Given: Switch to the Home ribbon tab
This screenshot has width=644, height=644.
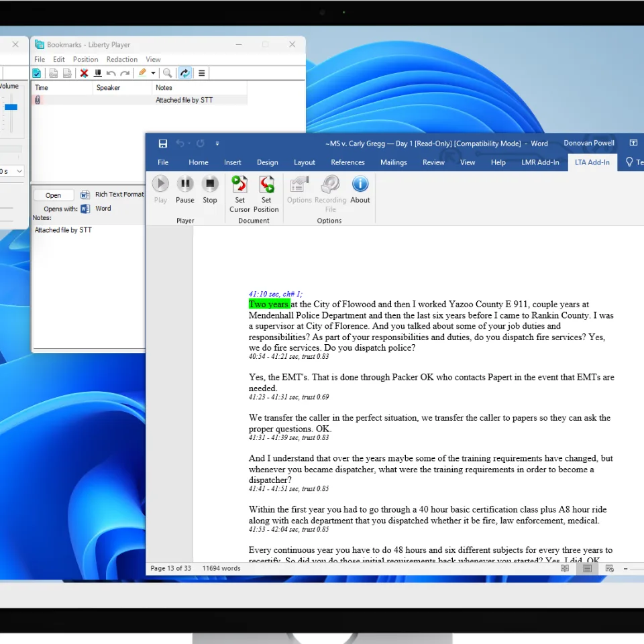Looking at the screenshot, I should click(x=199, y=162).
